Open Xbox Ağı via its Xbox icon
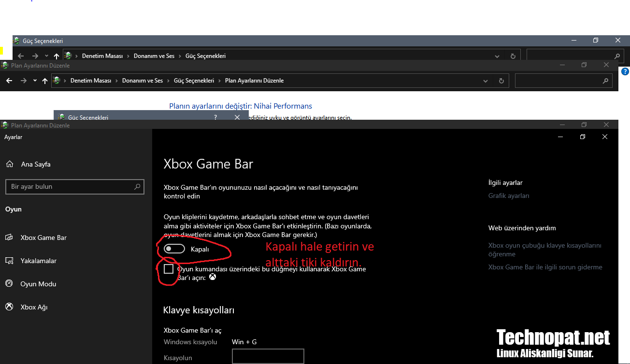This screenshot has width=630, height=364. point(9,307)
